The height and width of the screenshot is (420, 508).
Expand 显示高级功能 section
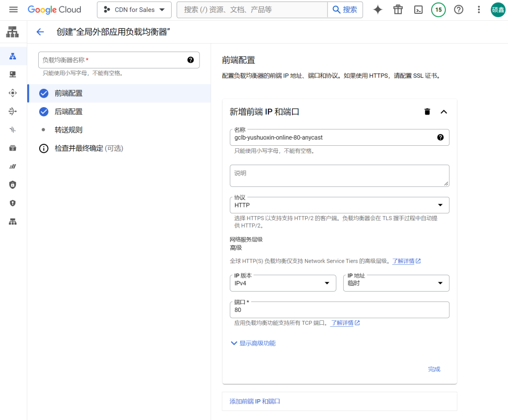pos(253,343)
